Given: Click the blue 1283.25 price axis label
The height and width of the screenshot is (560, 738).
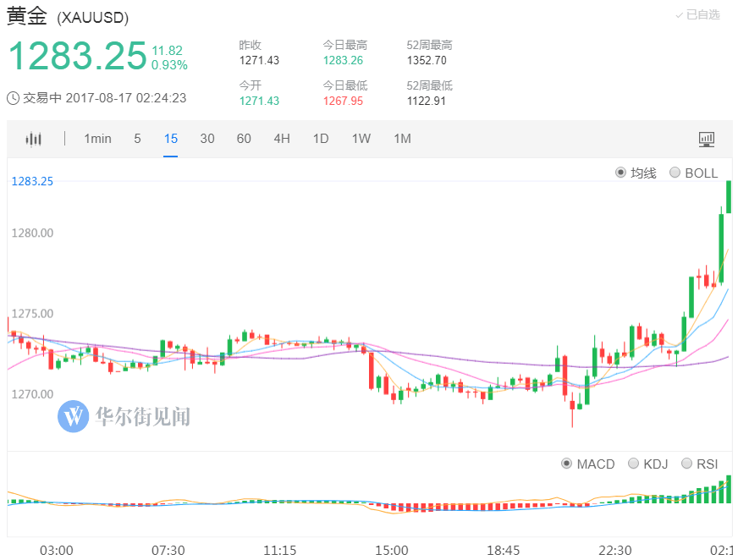Looking at the screenshot, I should 32,181.
